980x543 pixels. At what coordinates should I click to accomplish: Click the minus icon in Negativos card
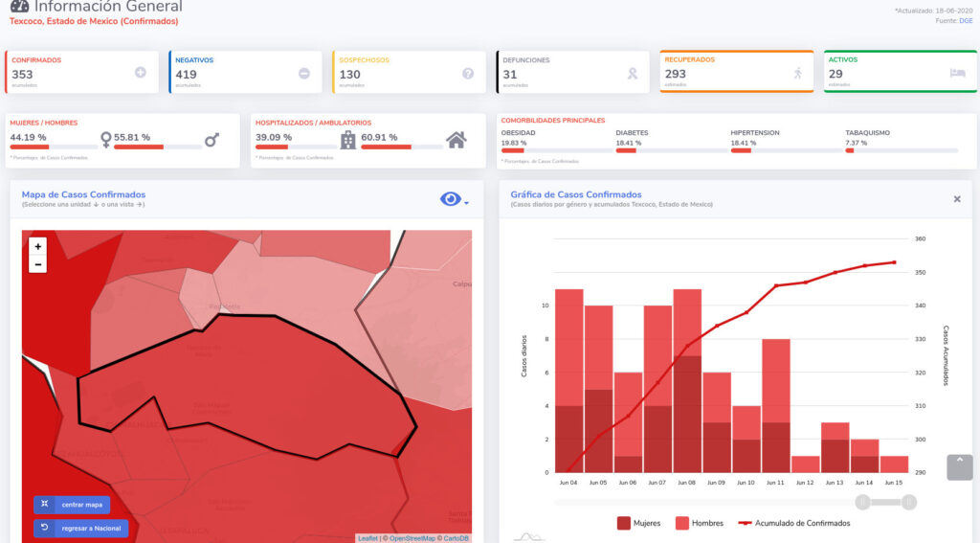coord(304,73)
